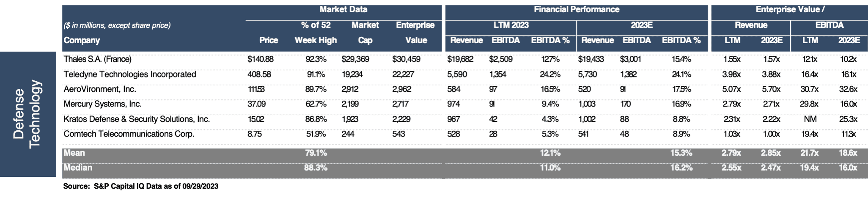Select Thales share price $140.88

(x=261, y=59)
